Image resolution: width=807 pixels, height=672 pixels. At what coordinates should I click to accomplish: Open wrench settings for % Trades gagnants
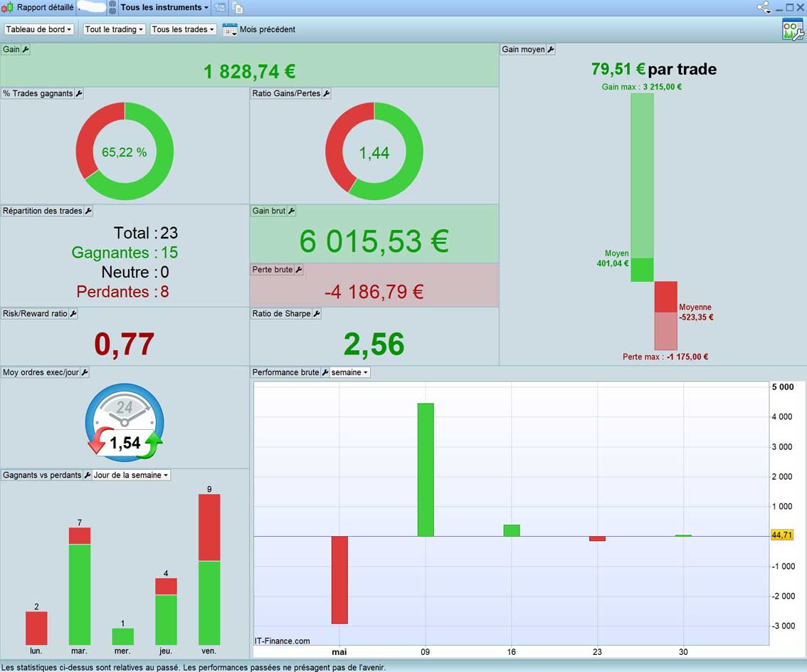click(x=79, y=93)
